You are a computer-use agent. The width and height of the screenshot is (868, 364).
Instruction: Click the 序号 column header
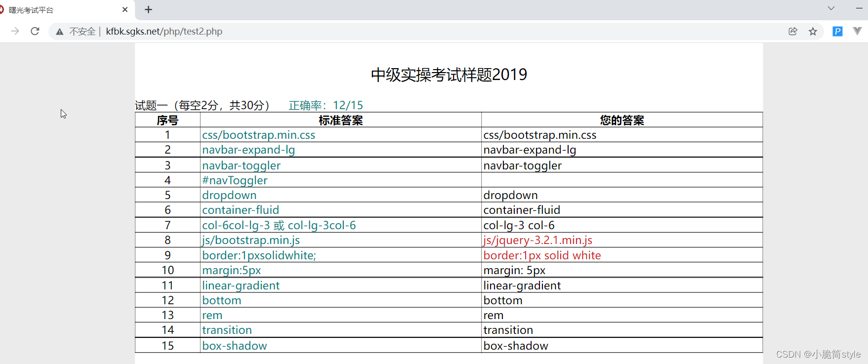tap(167, 120)
